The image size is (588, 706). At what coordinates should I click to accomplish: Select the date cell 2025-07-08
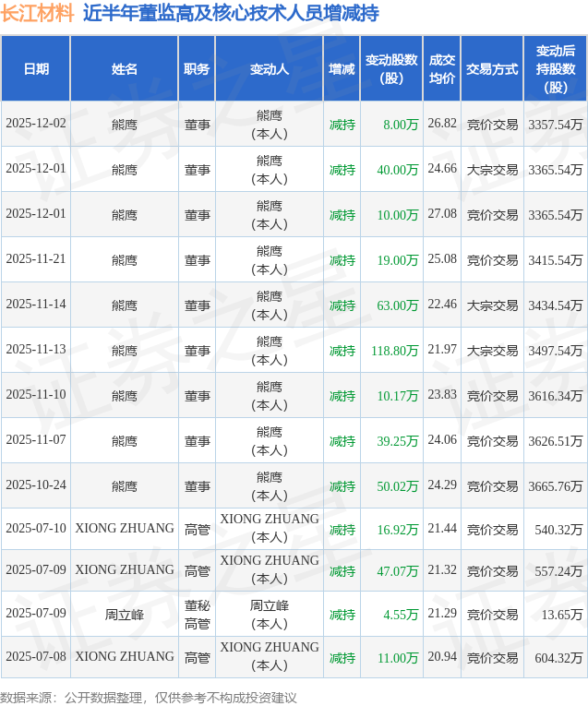pyautogui.click(x=36, y=657)
